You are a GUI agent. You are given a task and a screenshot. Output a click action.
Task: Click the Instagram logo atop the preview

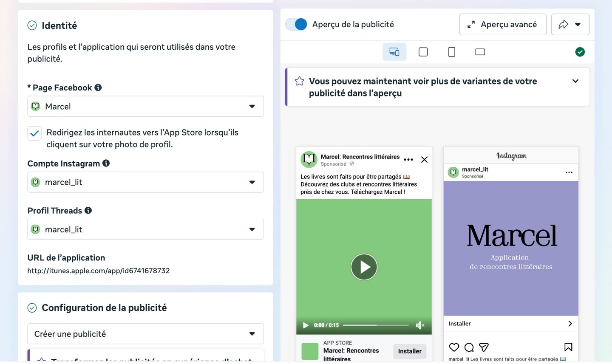click(511, 156)
